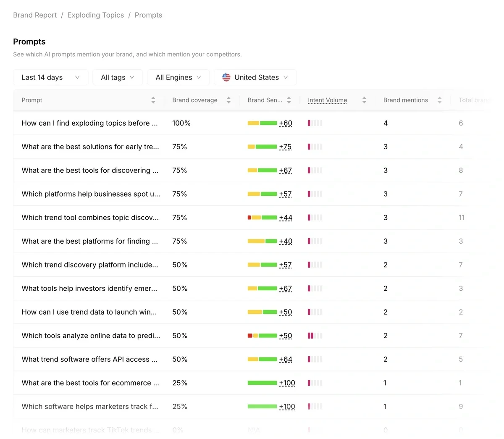Click intent volume indicator in 'best platforms for finding' row

315,241
